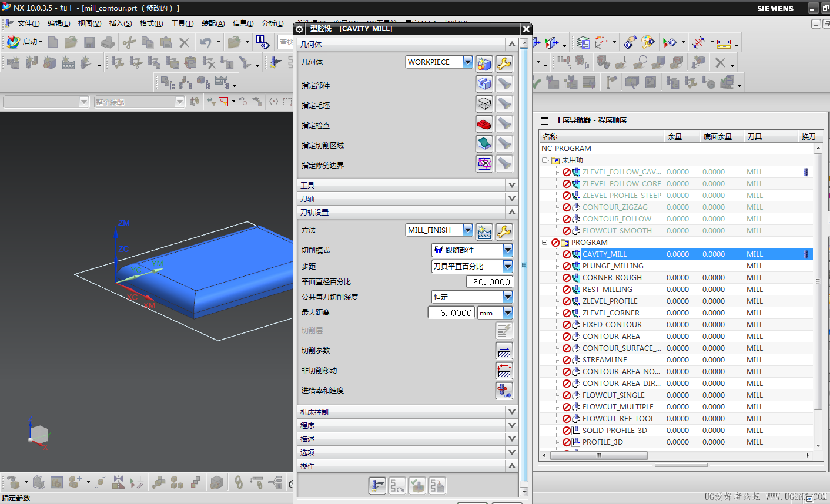830x504 pixels.
Task: Edit the 平面直径百分比 value field
Action: click(x=490, y=282)
